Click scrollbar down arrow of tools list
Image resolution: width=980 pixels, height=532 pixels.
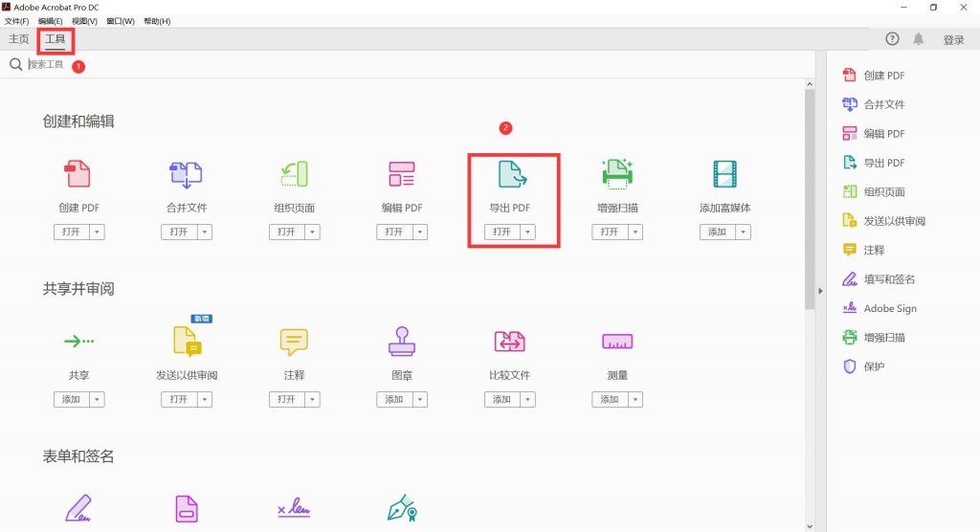810,526
